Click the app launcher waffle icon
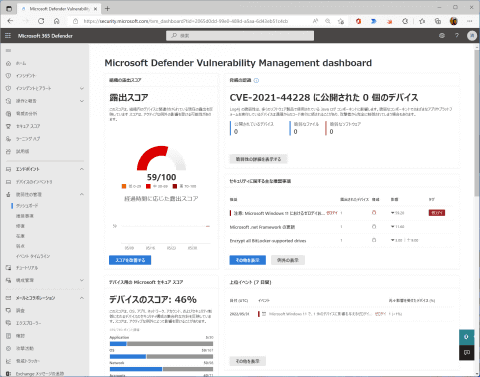 click(x=8, y=36)
